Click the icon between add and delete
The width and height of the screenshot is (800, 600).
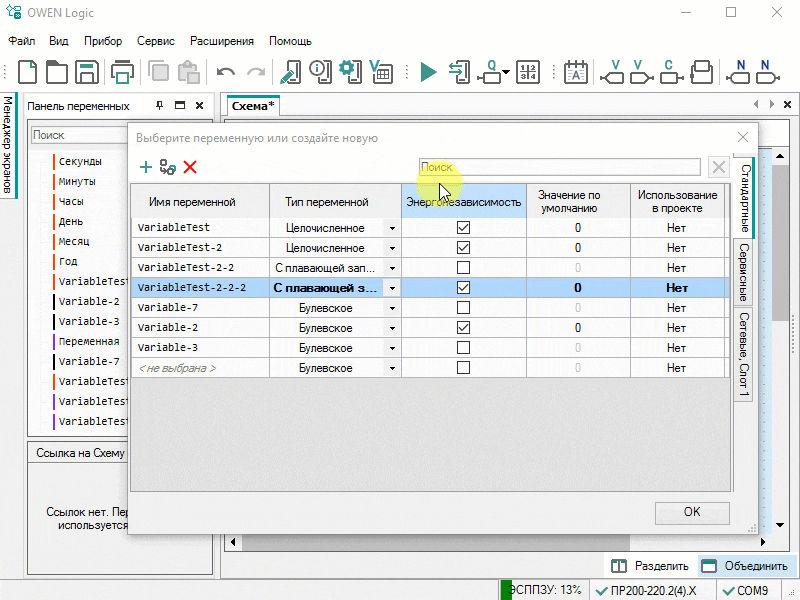pyautogui.click(x=167, y=168)
